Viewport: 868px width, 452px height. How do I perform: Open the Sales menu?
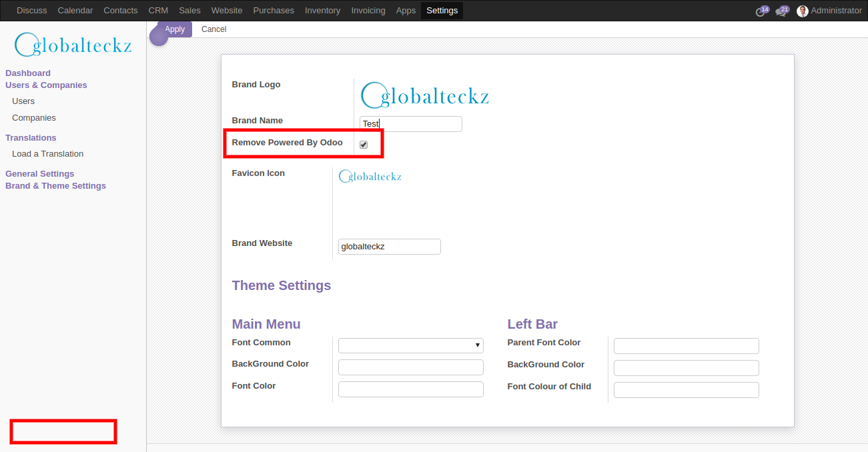tap(189, 11)
